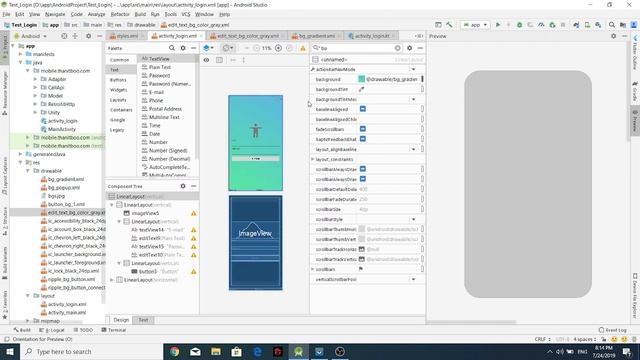This screenshot has height=360, width=640.
Task: Clear the attributes search field
Action: coord(398,48)
